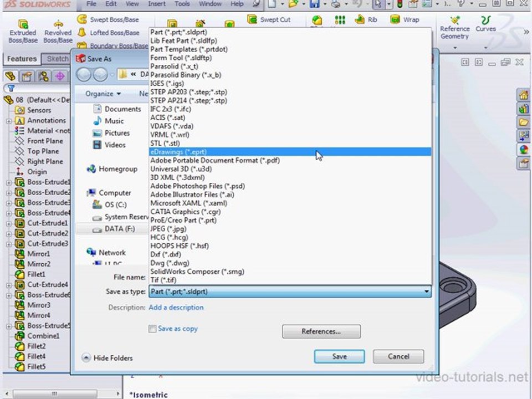
Task: Click the Save toolbar icon
Action: pos(315,4)
